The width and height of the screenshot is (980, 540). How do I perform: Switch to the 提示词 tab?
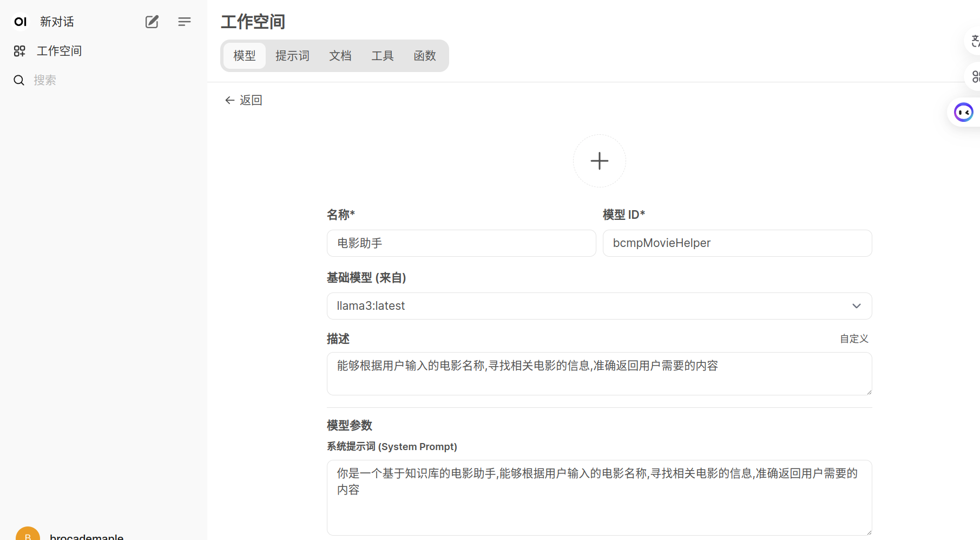tap(292, 56)
